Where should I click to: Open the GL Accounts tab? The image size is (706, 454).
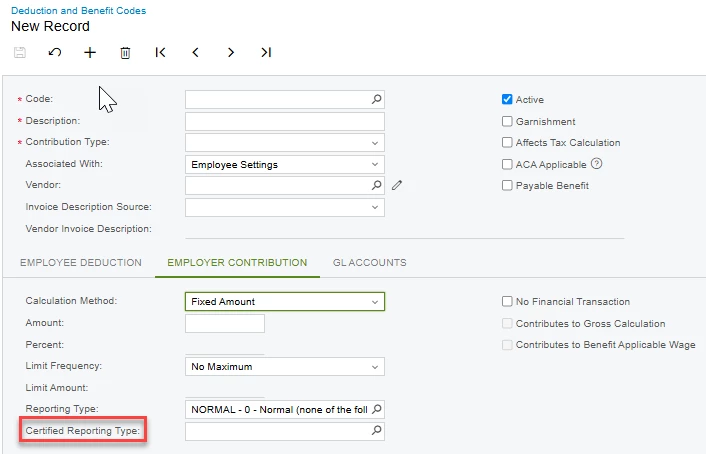point(370,263)
